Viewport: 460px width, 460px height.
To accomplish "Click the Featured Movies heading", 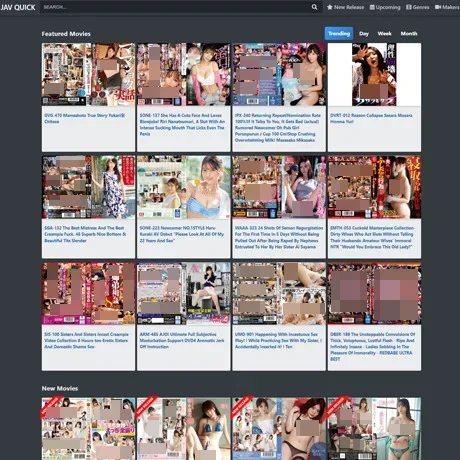I will (66, 34).
